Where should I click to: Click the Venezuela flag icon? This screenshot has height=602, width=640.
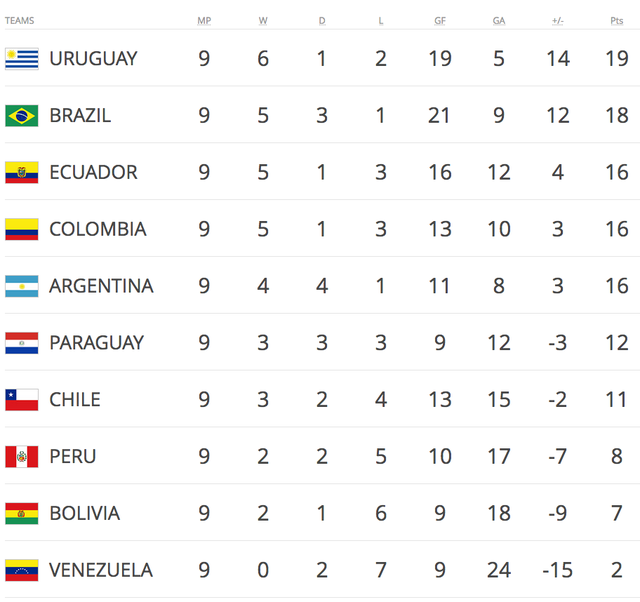(x=22, y=571)
